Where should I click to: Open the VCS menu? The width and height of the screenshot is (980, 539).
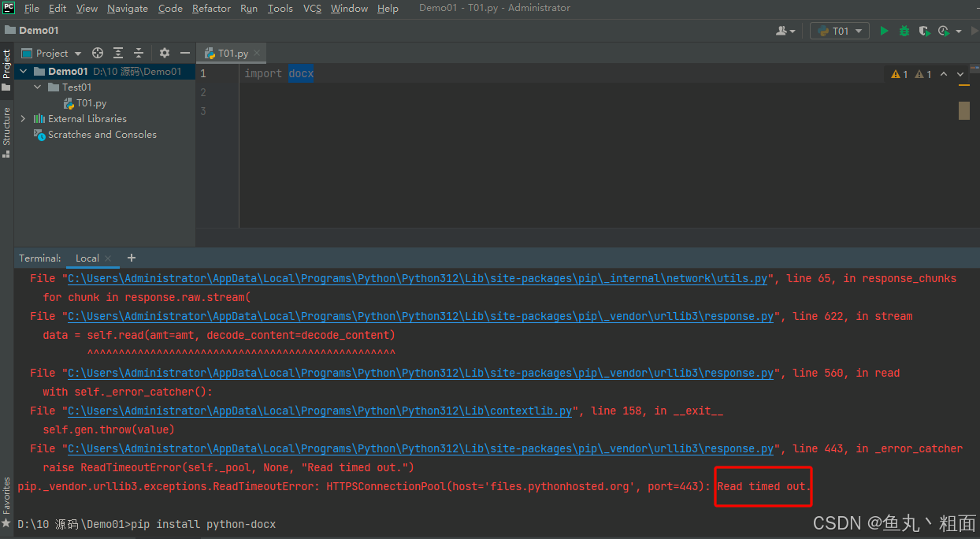point(312,8)
